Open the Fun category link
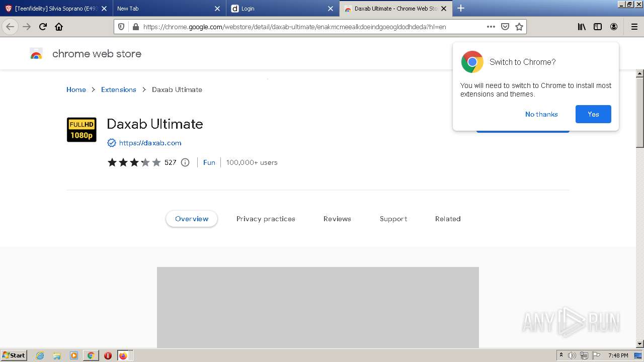 click(x=209, y=162)
